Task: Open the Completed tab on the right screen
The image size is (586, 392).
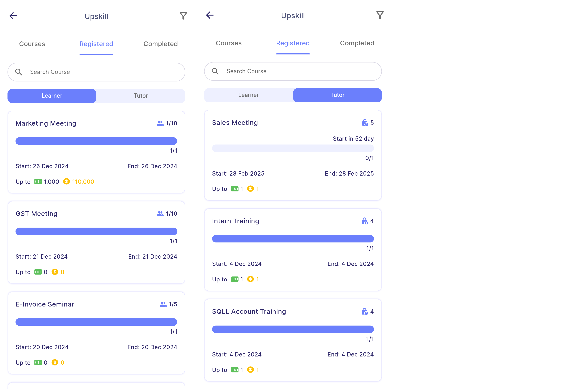Action: [x=357, y=43]
